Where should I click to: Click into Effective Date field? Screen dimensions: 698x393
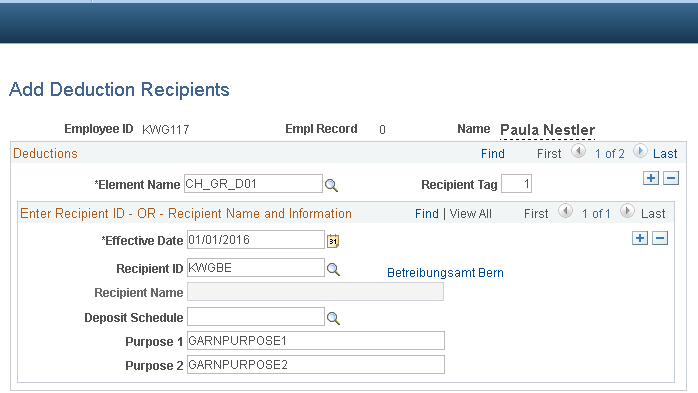click(256, 239)
